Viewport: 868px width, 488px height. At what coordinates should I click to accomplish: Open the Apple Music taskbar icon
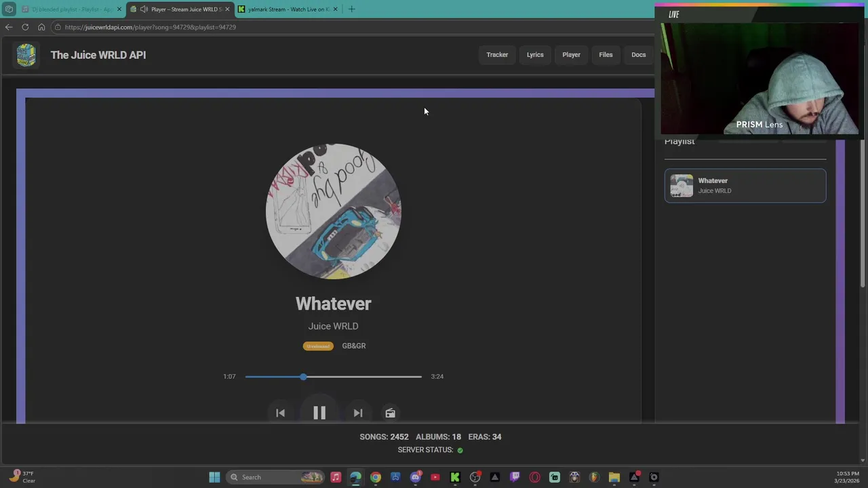[x=336, y=477]
